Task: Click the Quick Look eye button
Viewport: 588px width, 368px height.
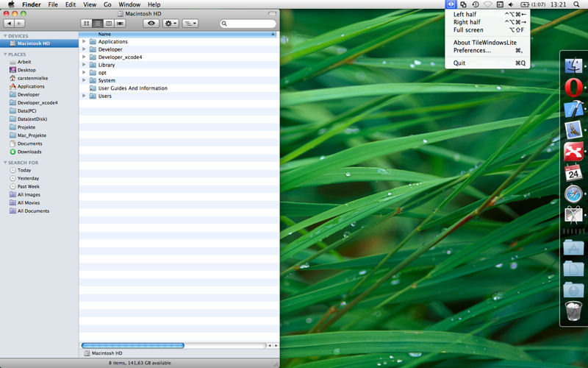Action: pyautogui.click(x=151, y=24)
